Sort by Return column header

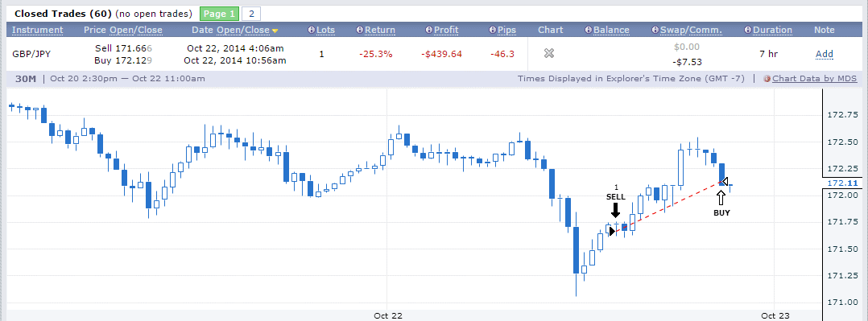(380, 30)
